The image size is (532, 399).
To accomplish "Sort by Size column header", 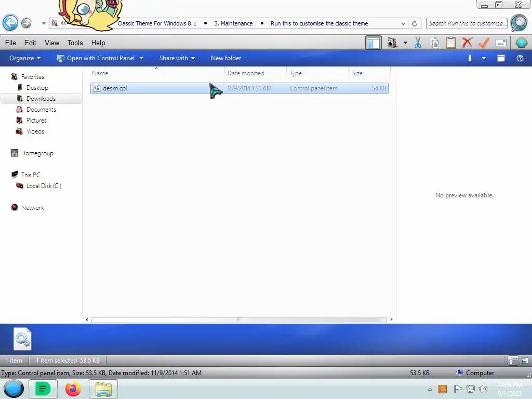I will tap(369, 73).
